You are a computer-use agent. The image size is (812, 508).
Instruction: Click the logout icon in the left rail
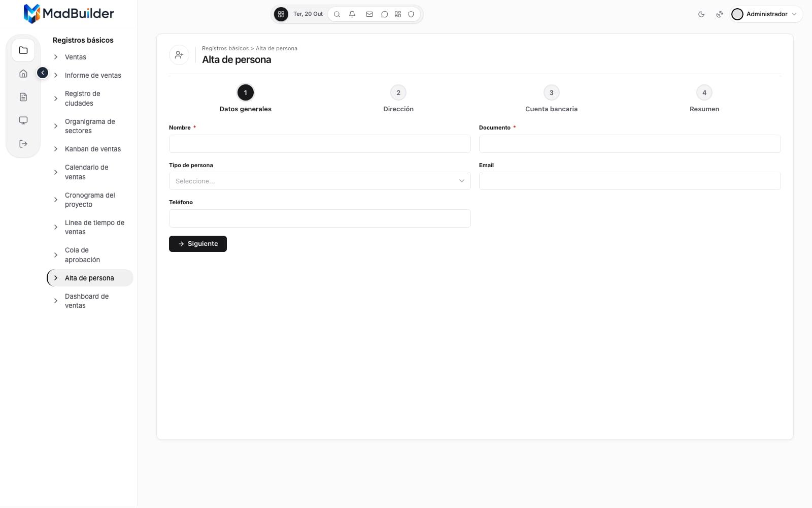point(23,144)
